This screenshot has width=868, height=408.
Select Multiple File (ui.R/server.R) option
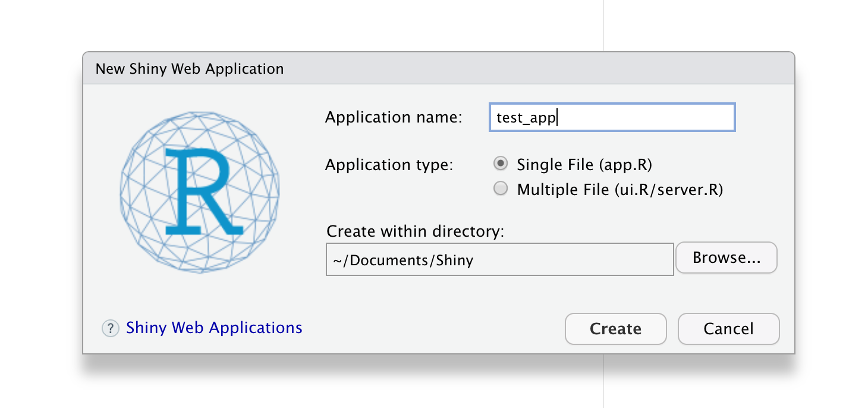(501, 189)
